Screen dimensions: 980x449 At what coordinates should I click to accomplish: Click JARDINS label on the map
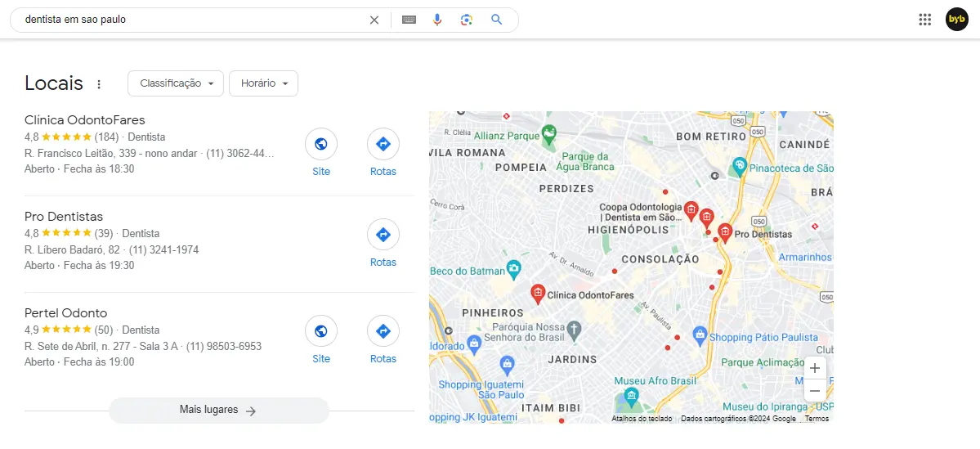(572, 360)
